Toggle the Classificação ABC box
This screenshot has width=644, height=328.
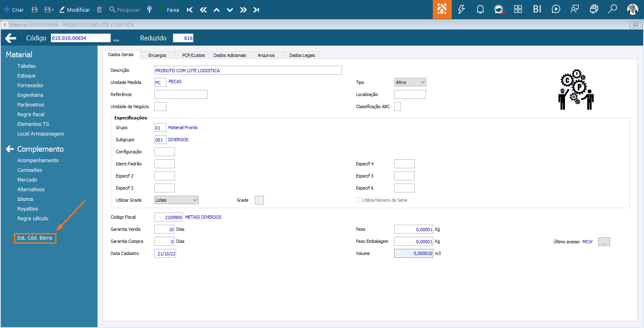click(x=397, y=107)
